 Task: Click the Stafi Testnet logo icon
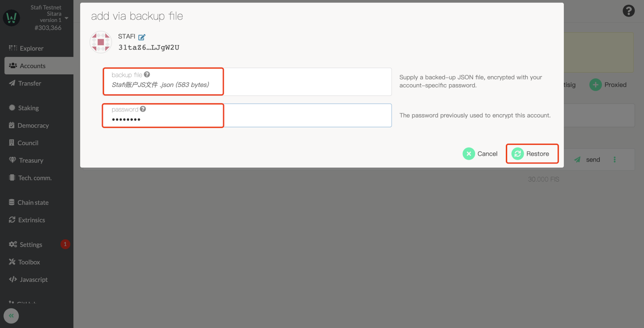pos(11,18)
